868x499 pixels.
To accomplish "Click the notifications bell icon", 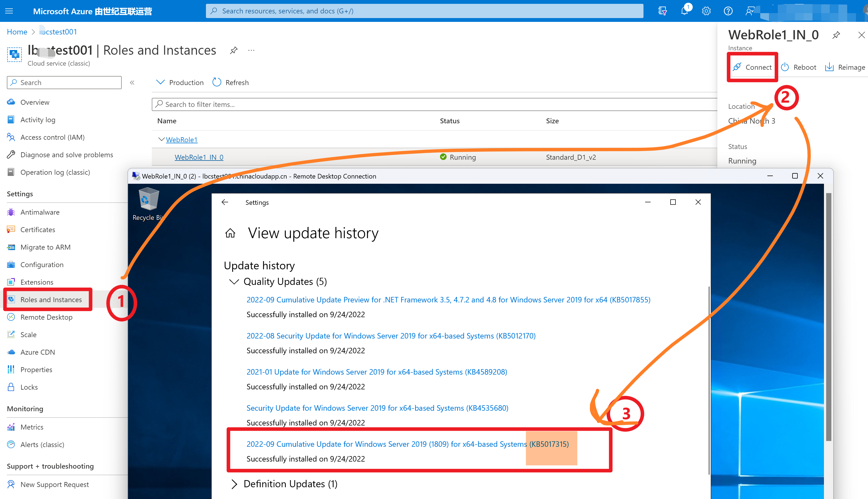I will (x=684, y=11).
